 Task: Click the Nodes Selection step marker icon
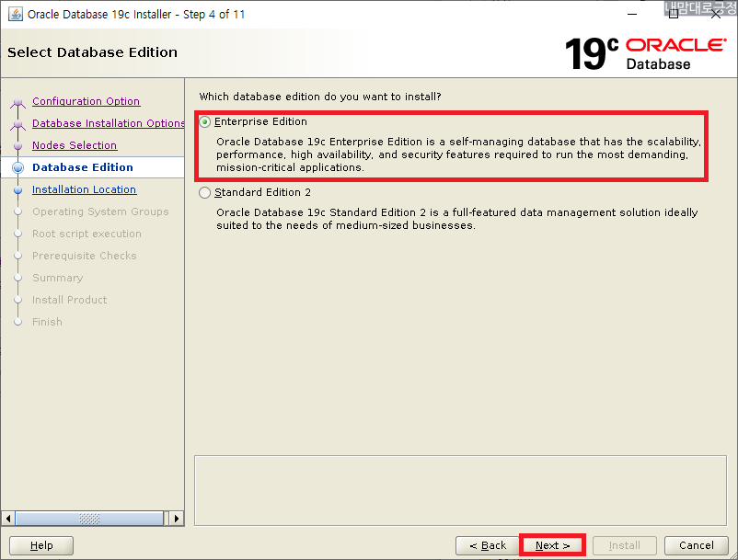17,146
